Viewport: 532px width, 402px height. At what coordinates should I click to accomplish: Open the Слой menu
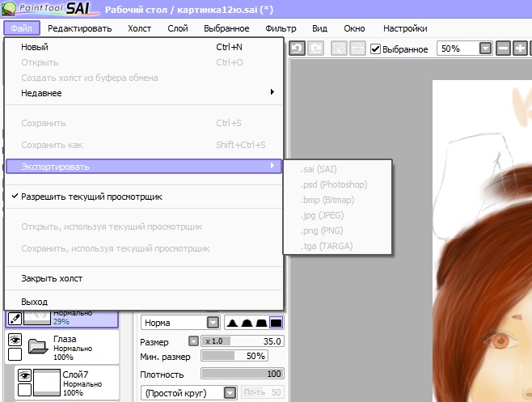(x=178, y=28)
